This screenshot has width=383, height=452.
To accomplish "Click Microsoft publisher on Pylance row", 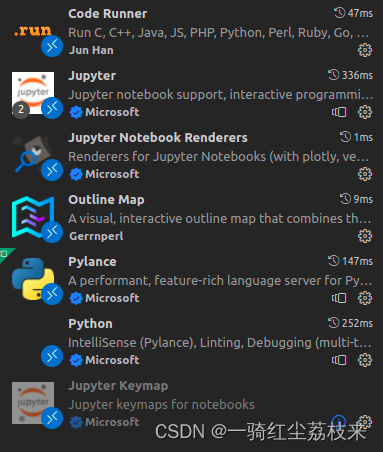I will coord(112,298).
